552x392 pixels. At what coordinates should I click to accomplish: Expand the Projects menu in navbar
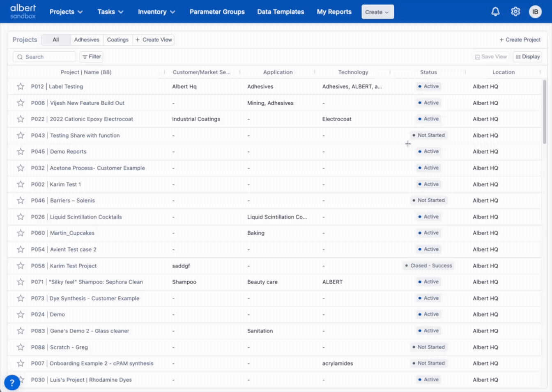(66, 12)
